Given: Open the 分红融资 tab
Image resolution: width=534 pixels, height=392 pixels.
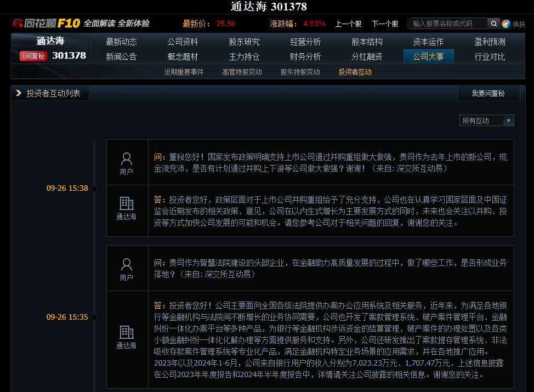Looking at the screenshot, I should tap(367, 56).
